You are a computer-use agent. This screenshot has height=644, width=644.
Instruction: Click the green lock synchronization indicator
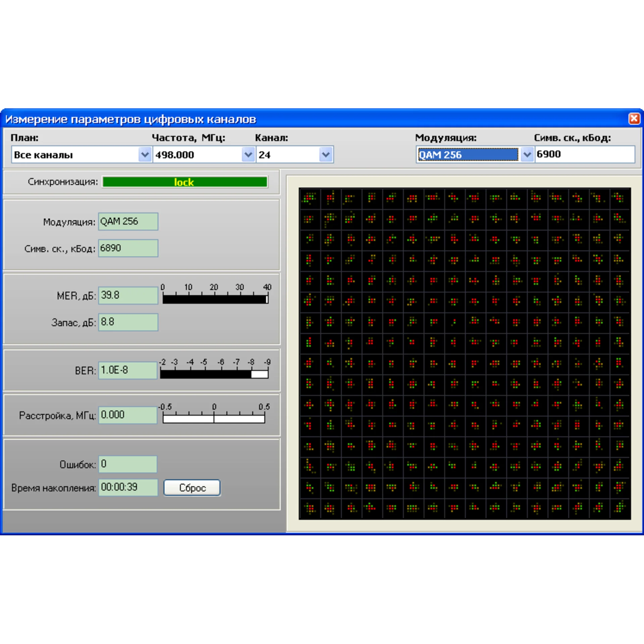[x=185, y=182]
